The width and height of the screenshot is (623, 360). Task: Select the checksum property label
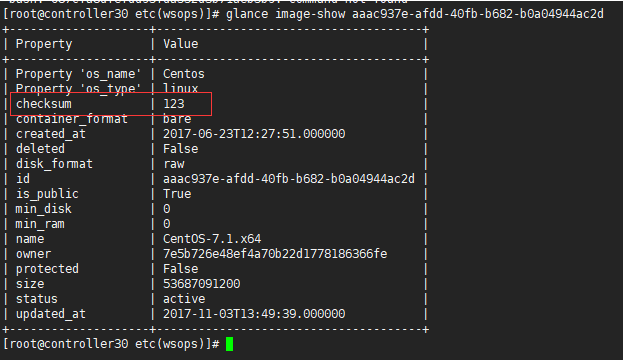point(44,104)
